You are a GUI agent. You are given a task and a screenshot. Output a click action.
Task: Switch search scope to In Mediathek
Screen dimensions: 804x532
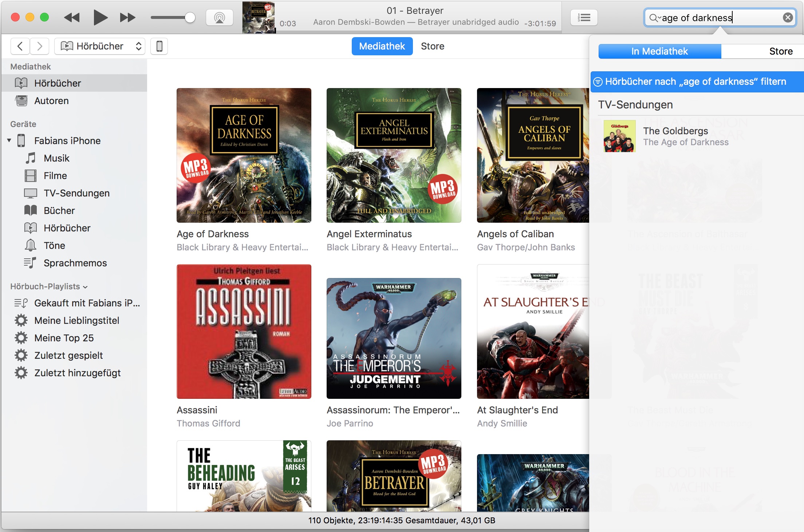tap(659, 51)
